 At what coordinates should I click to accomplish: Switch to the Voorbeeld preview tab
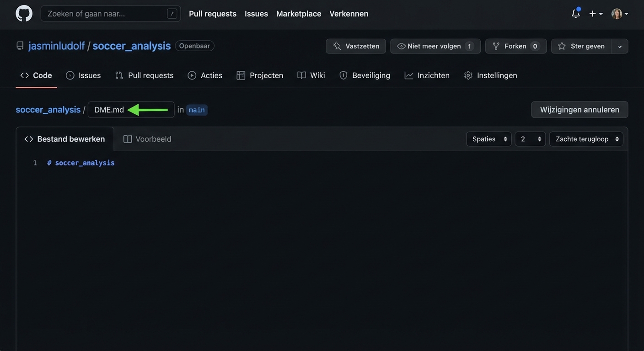147,139
